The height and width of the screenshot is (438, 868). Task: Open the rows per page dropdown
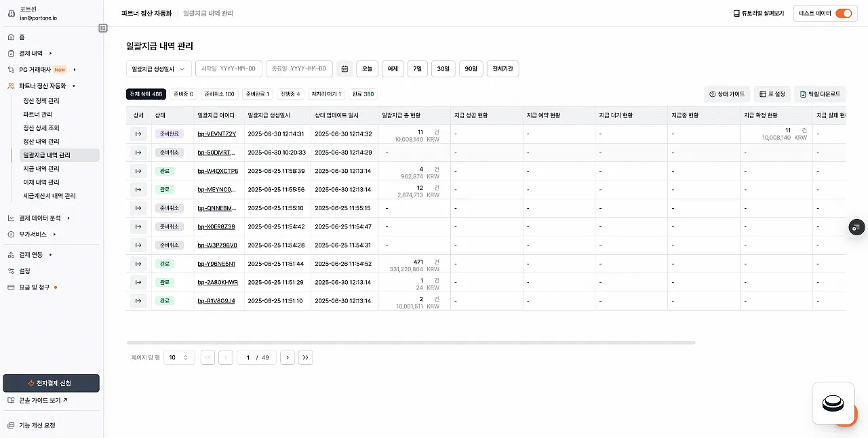click(x=179, y=357)
